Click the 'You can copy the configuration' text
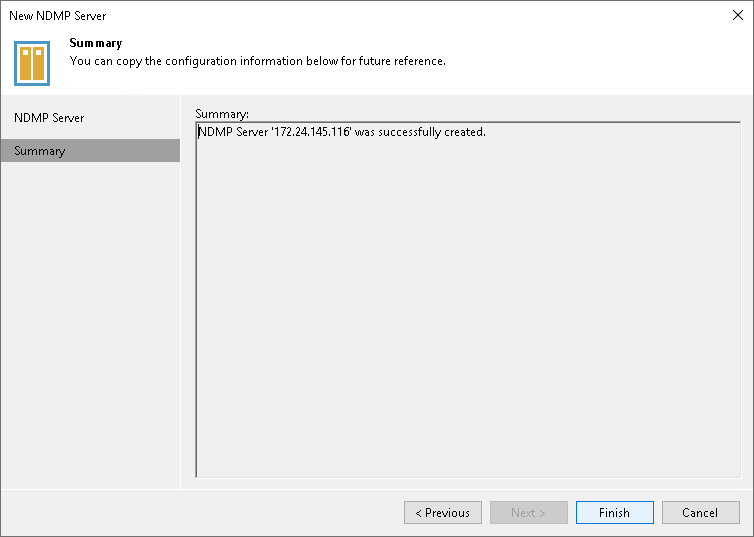This screenshot has width=754, height=537. [x=258, y=61]
